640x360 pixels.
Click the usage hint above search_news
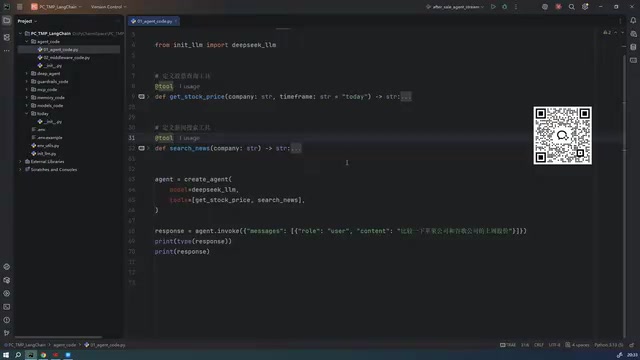tap(189, 138)
